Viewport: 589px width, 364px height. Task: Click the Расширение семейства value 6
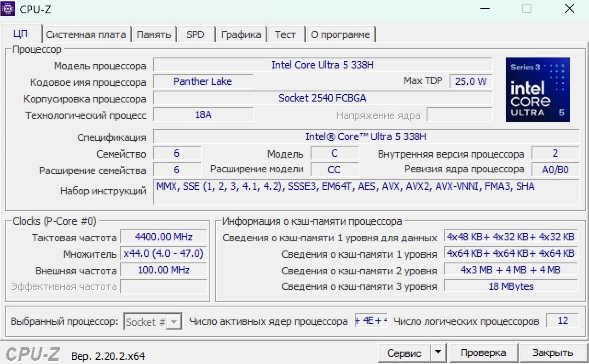pyautogui.click(x=177, y=170)
